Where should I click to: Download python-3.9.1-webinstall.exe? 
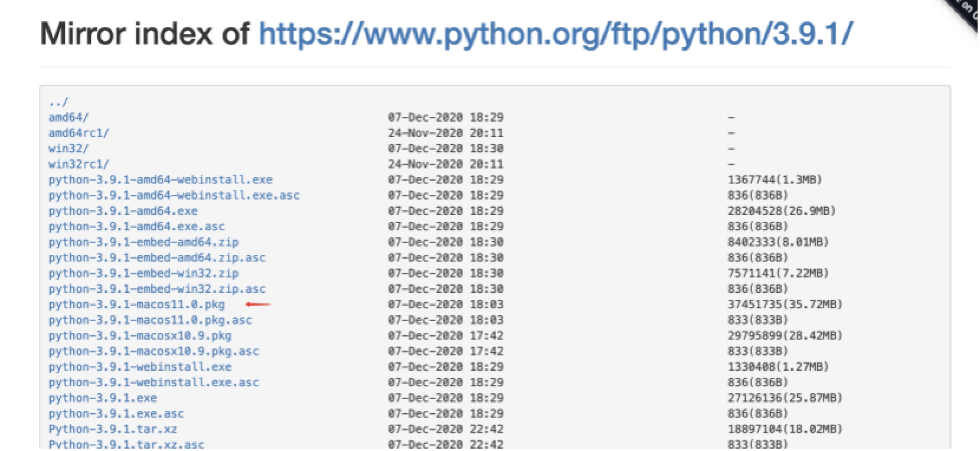pos(140,367)
